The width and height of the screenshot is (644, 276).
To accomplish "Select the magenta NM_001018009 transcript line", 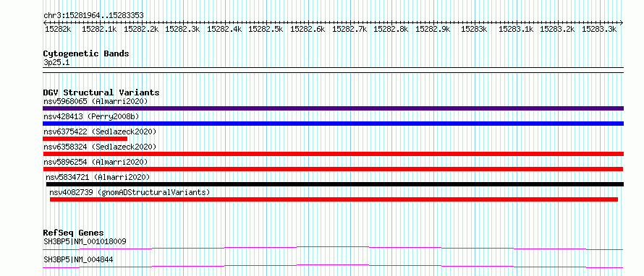I will [x=333, y=248].
